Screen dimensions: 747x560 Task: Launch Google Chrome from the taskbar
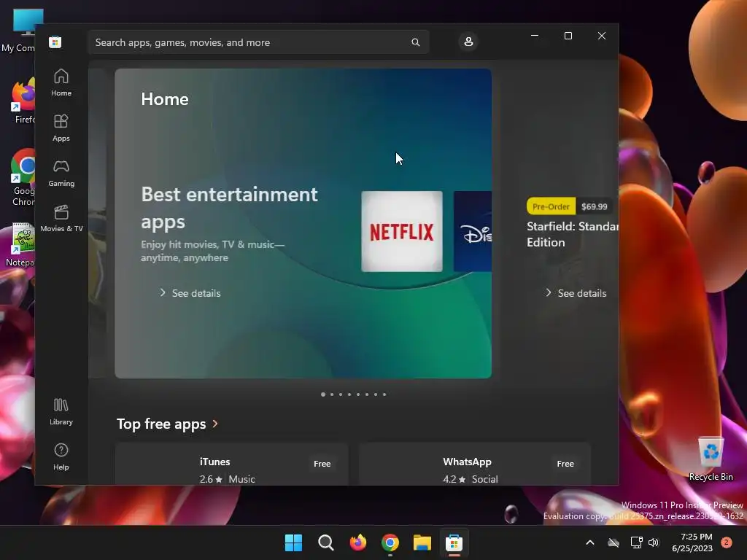click(x=390, y=542)
